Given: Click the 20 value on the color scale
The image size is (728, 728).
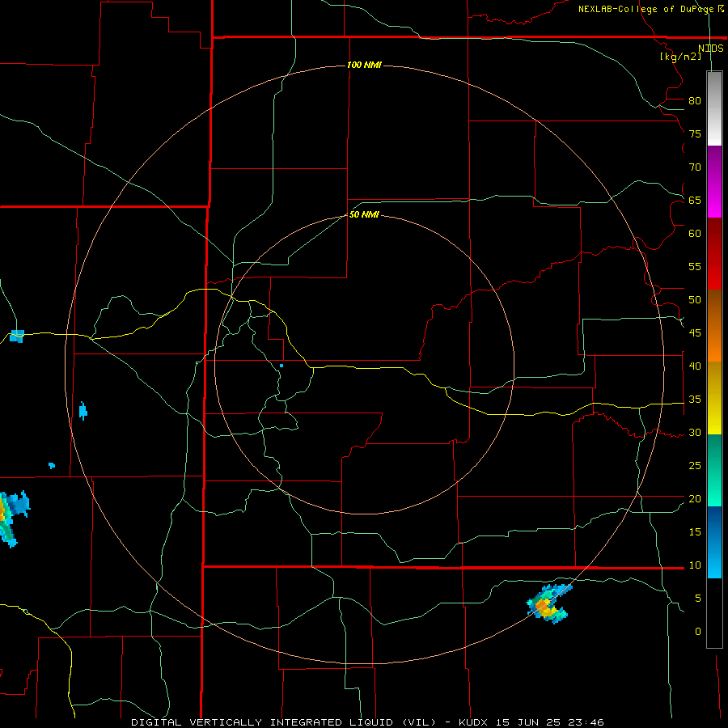Looking at the screenshot, I should (x=695, y=498).
